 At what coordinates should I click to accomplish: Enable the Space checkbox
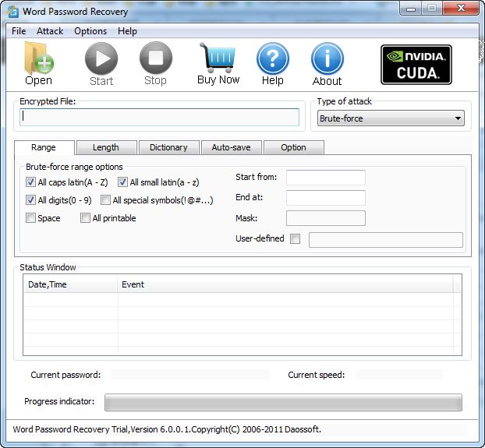[x=30, y=218]
